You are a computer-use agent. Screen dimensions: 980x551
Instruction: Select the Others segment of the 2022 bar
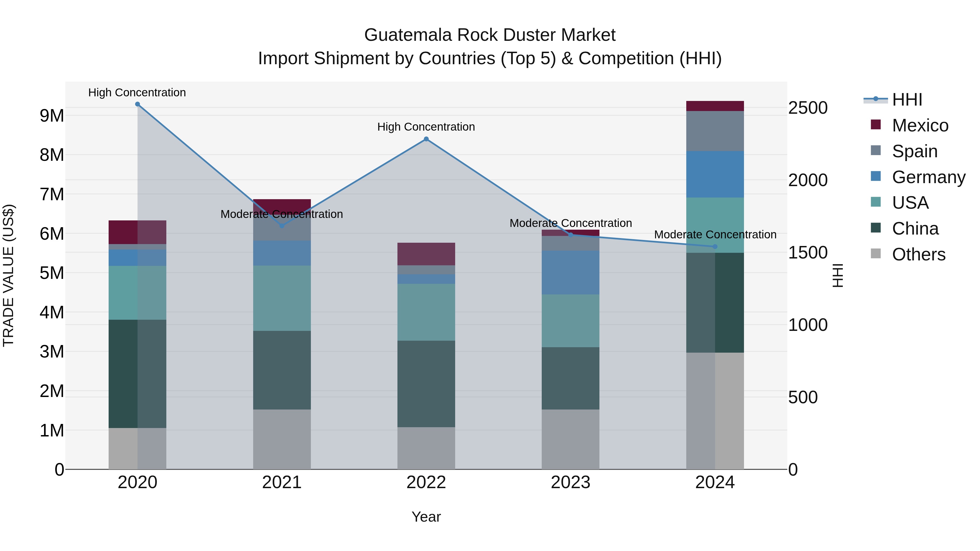tap(426, 448)
